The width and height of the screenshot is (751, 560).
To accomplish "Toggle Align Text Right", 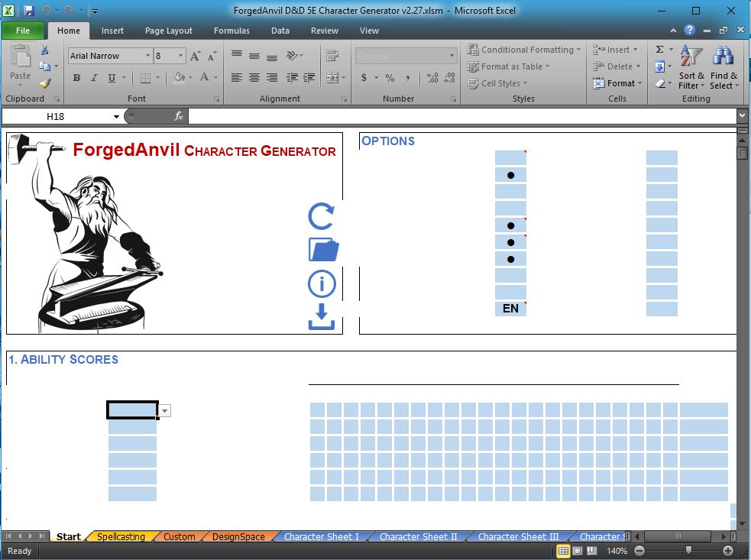I will click(x=271, y=78).
